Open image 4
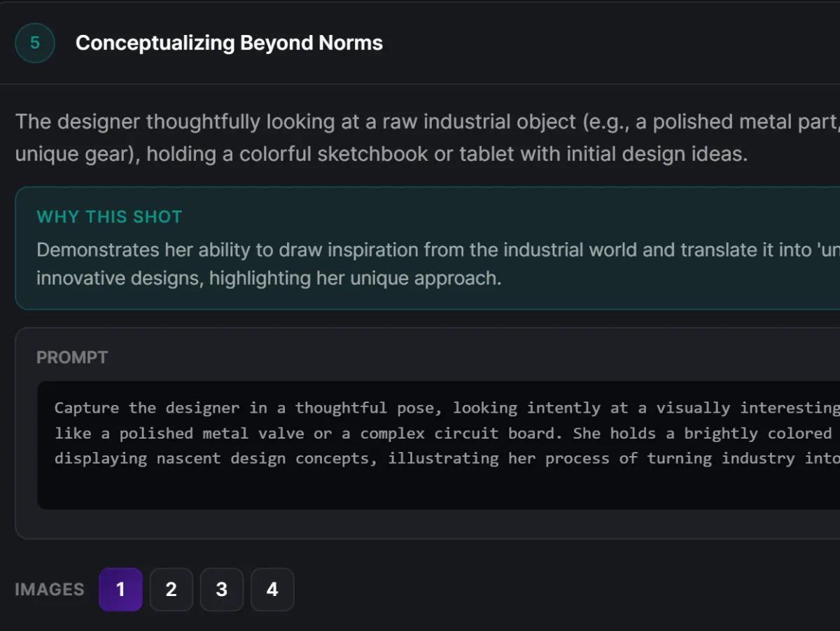The image size is (840, 631). tap(272, 590)
